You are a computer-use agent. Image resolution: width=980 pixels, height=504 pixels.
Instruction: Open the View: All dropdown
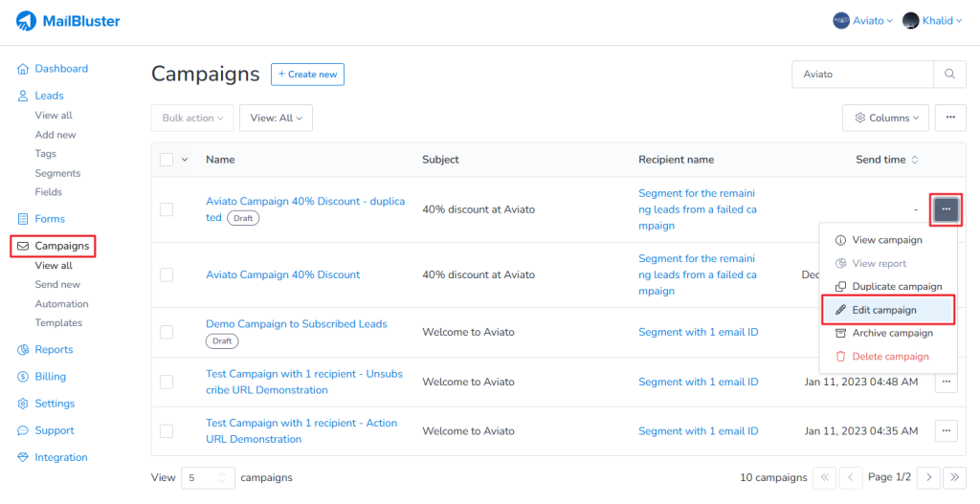point(276,118)
